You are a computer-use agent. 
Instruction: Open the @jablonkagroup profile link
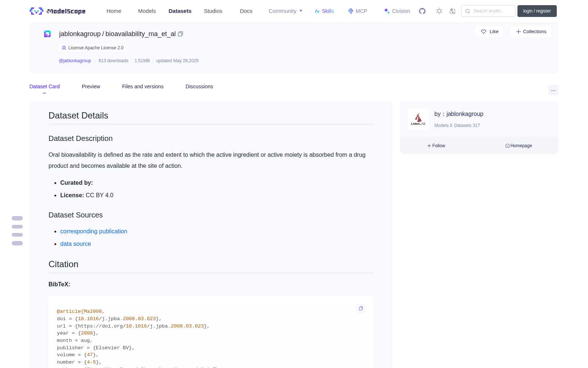(75, 61)
